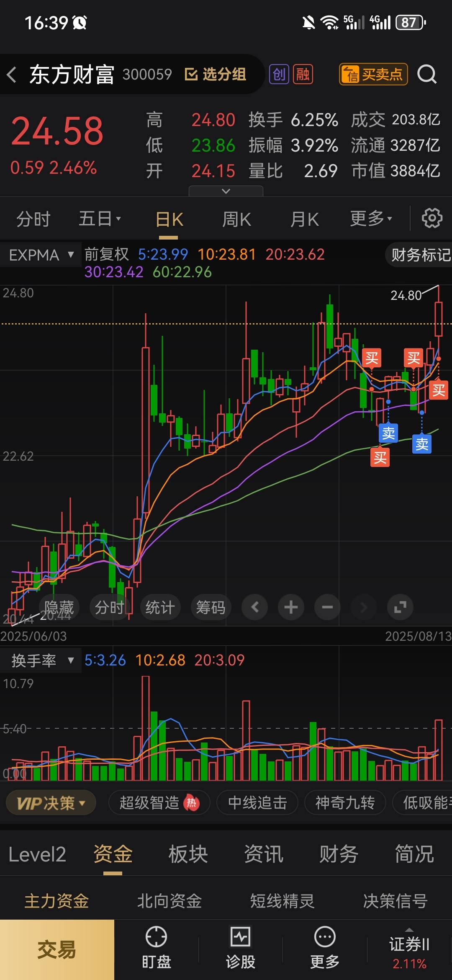Tap stock name 东方财富
The height and width of the screenshot is (980, 452).
[72, 75]
